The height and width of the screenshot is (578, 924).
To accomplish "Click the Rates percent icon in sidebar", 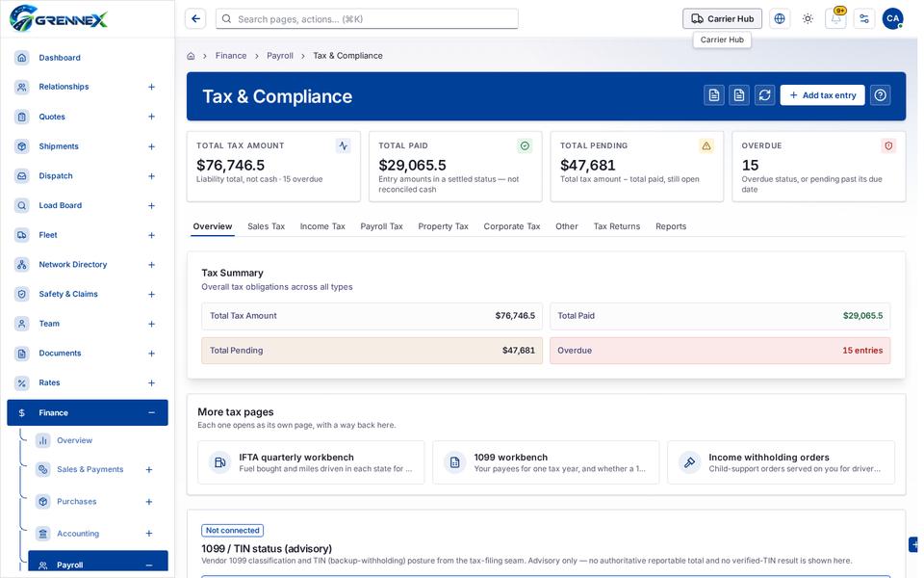I will click(x=22, y=382).
